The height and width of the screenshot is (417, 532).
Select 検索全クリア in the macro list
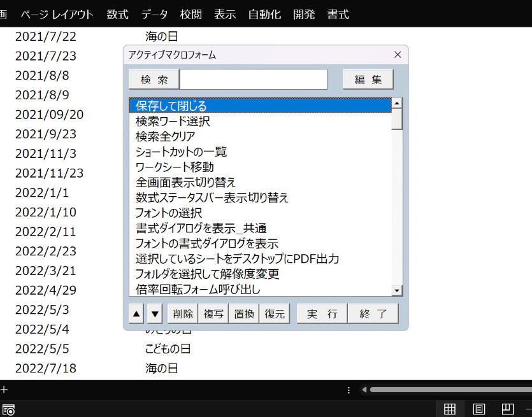click(x=260, y=136)
